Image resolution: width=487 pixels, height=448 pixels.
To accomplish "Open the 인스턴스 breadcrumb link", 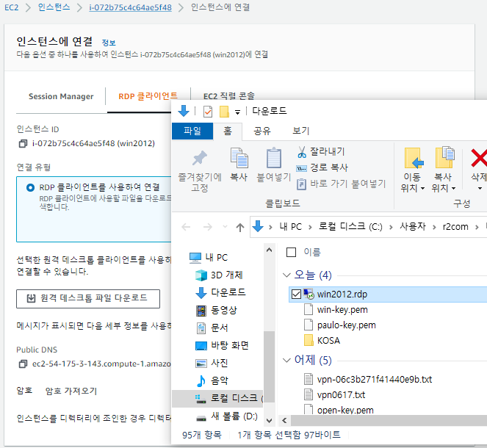I will click(54, 7).
